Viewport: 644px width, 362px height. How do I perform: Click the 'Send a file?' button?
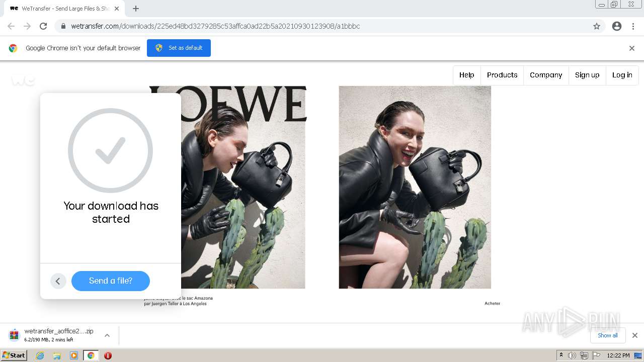pos(111,281)
